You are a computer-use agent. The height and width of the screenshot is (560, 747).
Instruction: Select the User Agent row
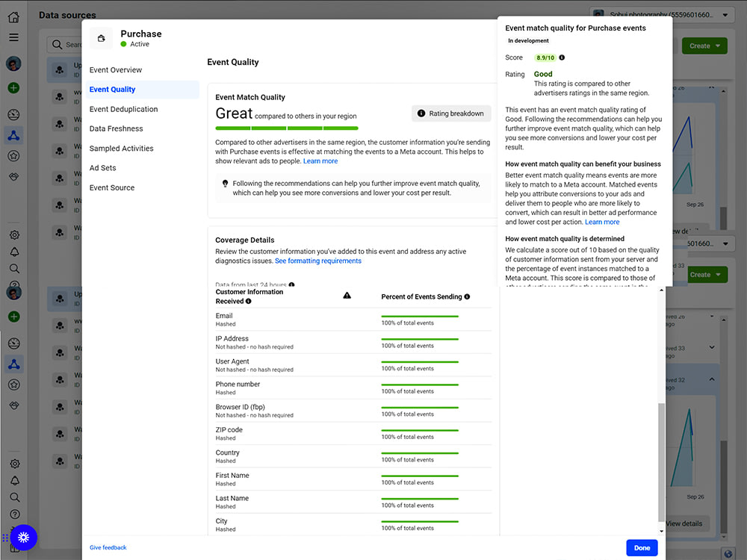click(x=353, y=365)
